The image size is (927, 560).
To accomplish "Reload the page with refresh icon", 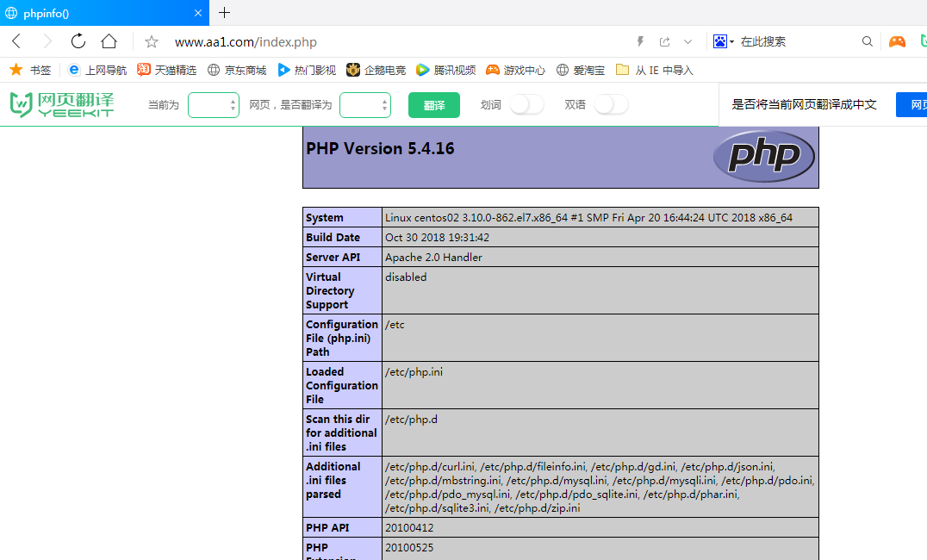I will (x=78, y=41).
